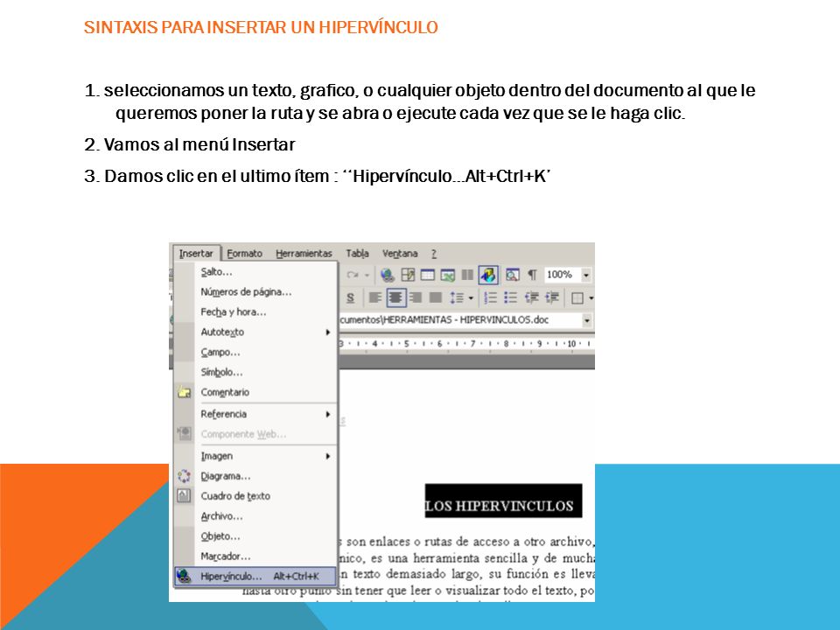
Task: Select Archivo... menu entry
Action: coord(256,516)
